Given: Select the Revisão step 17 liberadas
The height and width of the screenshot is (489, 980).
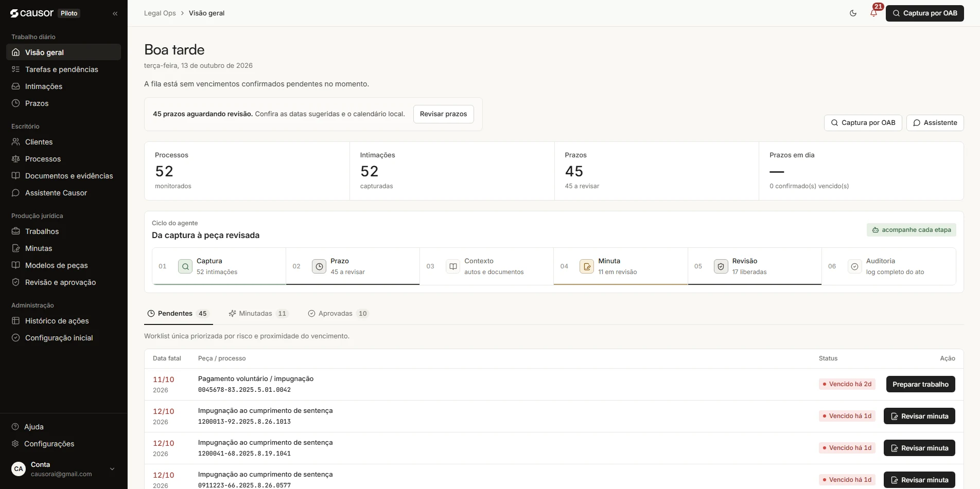Looking at the screenshot, I should coord(755,266).
